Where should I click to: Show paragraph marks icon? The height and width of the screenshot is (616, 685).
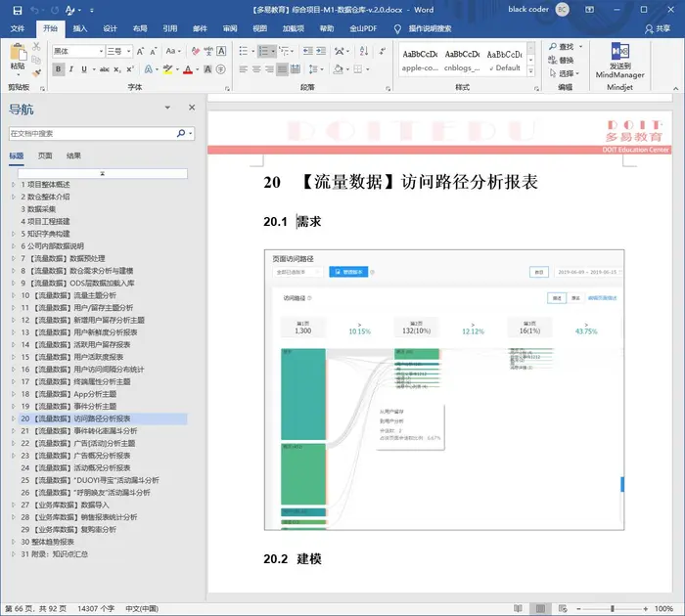(383, 52)
